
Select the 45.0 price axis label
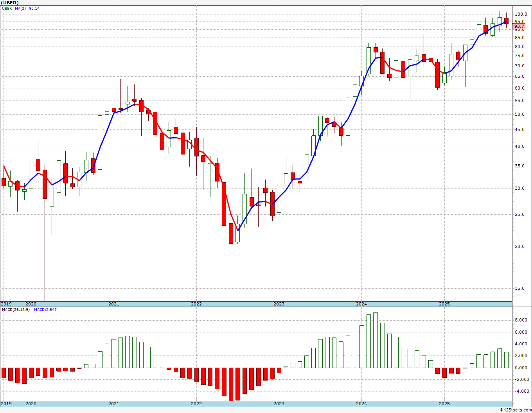(x=519, y=130)
